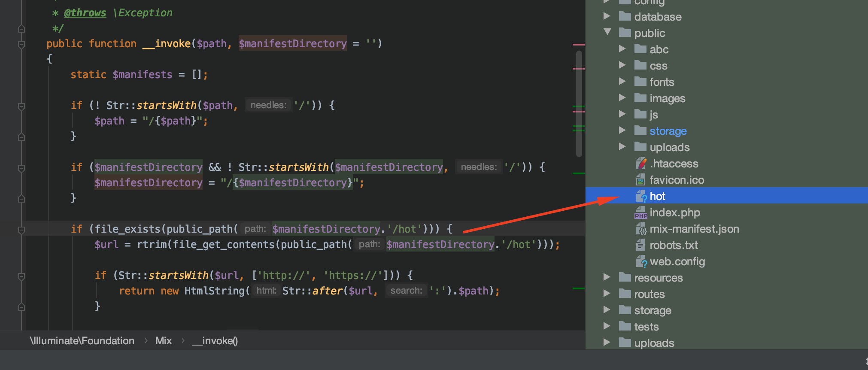Click the fonts folder icon
868x370 pixels.
point(640,82)
